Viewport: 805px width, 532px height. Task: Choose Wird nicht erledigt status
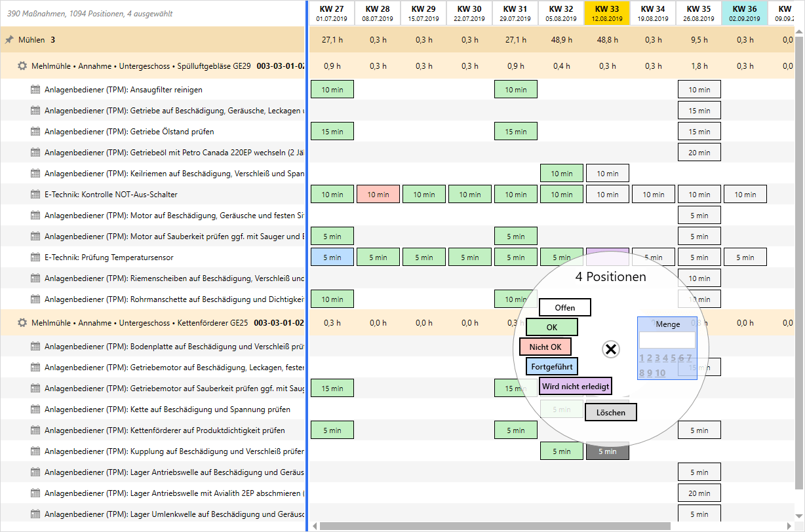[576, 386]
